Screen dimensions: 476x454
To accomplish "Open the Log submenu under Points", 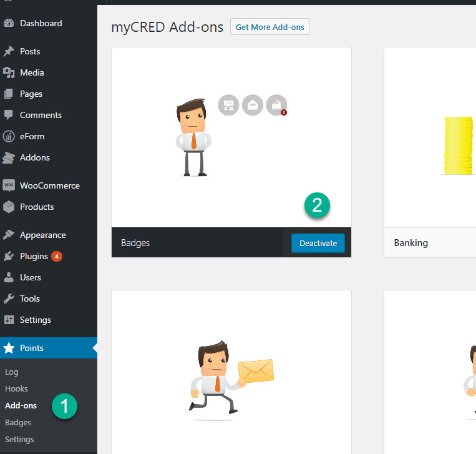I will click(x=11, y=372).
